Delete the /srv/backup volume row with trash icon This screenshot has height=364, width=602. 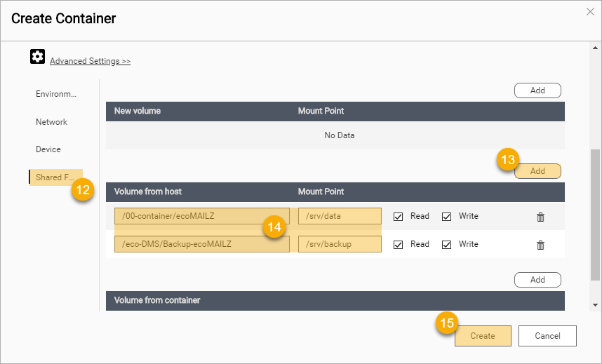(540, 245)
